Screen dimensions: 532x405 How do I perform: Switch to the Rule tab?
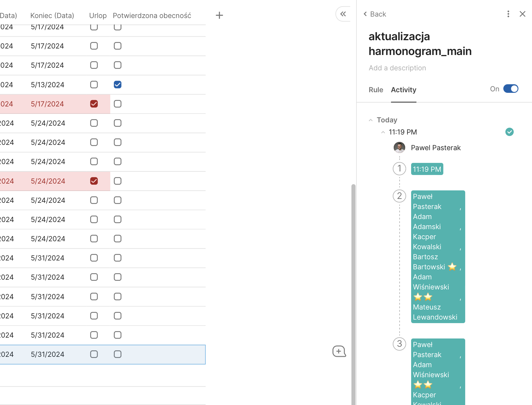coord(376,90)
